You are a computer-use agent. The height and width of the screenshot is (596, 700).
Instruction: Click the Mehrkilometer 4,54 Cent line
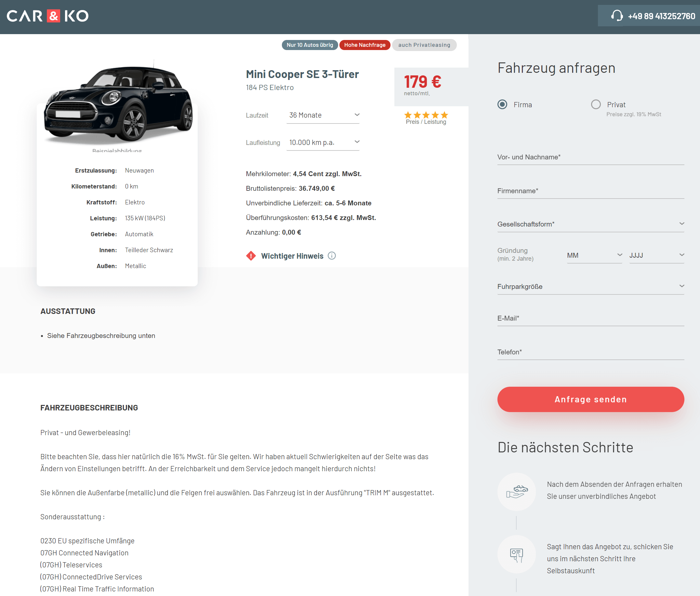point(304,174)
